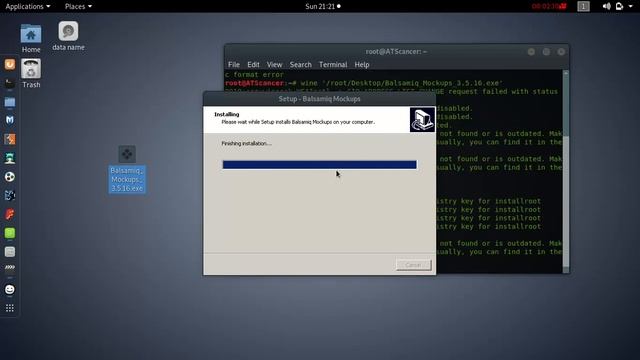Open the gray notepad dock icon
Screen dimensions: 640x360
pos(10,252)
